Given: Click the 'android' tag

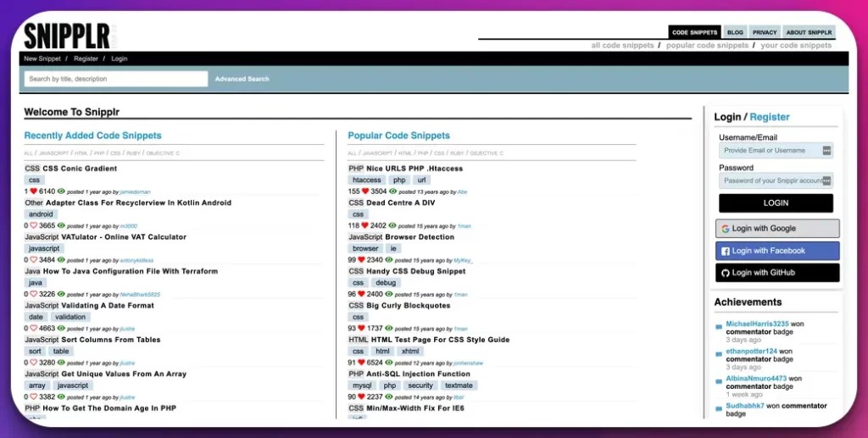Looking at the screenshot, I should point(41,214).
